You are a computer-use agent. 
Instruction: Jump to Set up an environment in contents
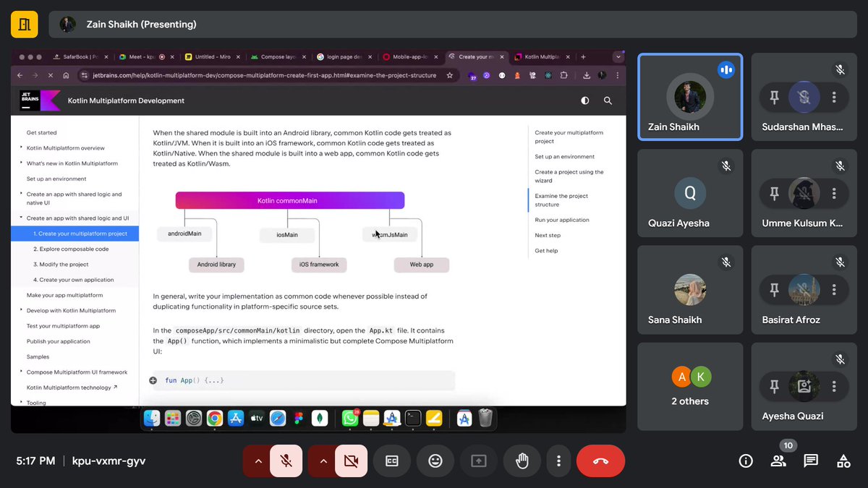564,157
